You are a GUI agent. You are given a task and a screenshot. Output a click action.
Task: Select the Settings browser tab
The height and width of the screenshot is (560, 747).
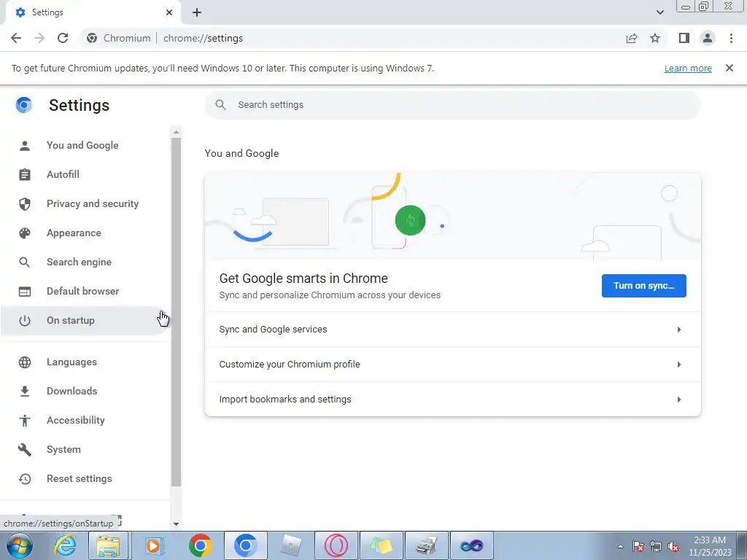pos(93,12)
